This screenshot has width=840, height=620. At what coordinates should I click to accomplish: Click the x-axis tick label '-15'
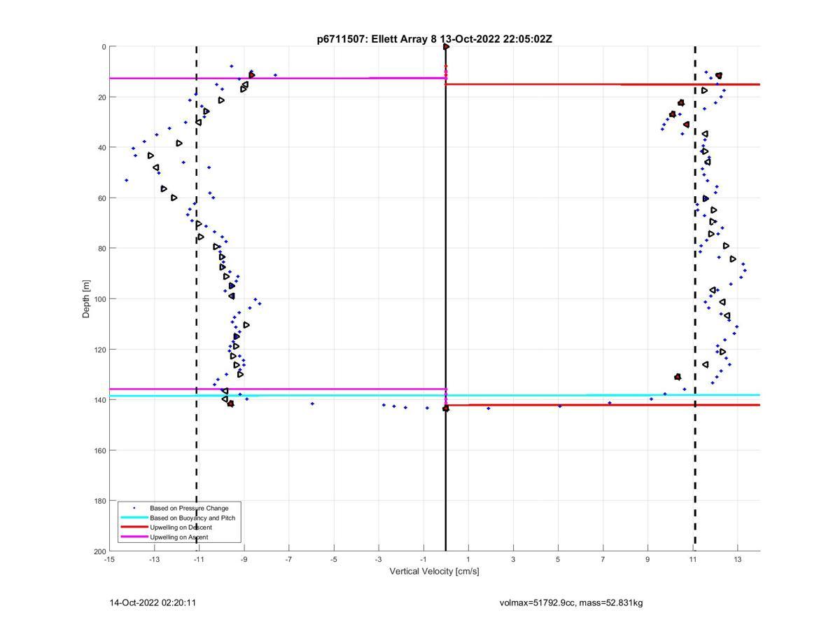tap(109, 559)
